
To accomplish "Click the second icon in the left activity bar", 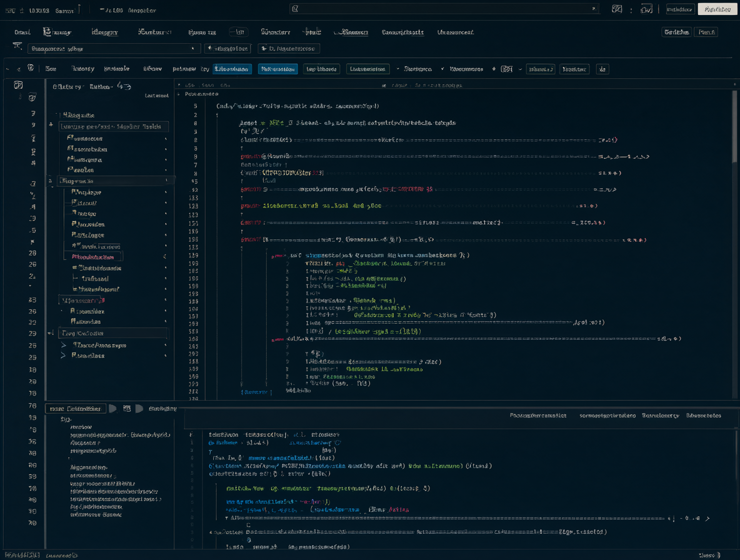I will coord(32,97).
